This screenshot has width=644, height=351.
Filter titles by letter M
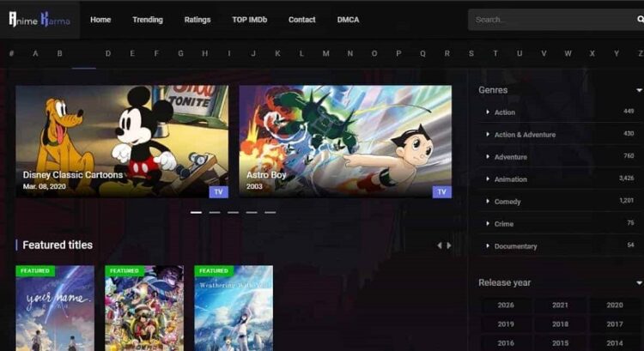point(325,53)
